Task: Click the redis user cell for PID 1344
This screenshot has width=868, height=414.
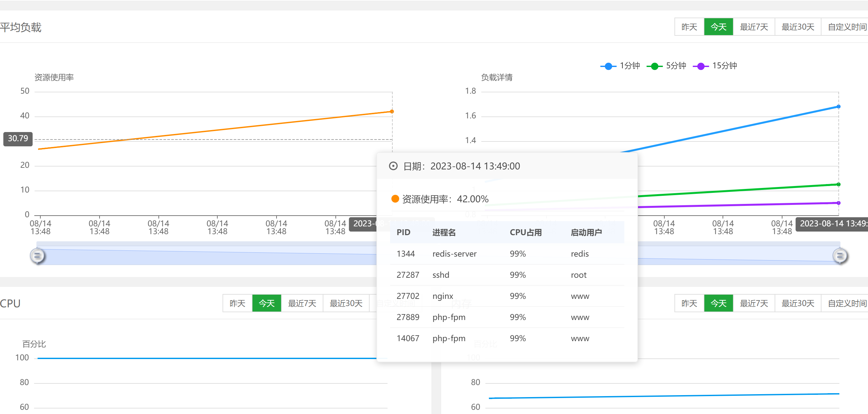Action: coord(579,254)
